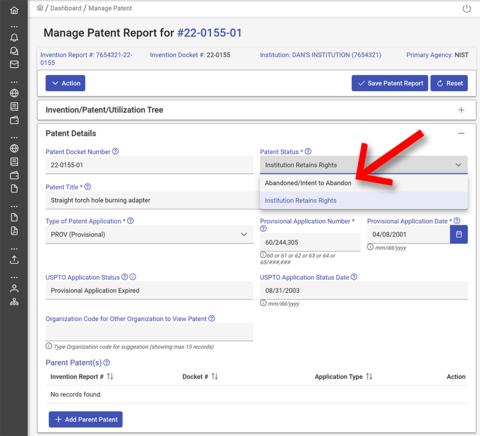Show help for Type of Patent Application
The image size is (480, 436).
130,221
